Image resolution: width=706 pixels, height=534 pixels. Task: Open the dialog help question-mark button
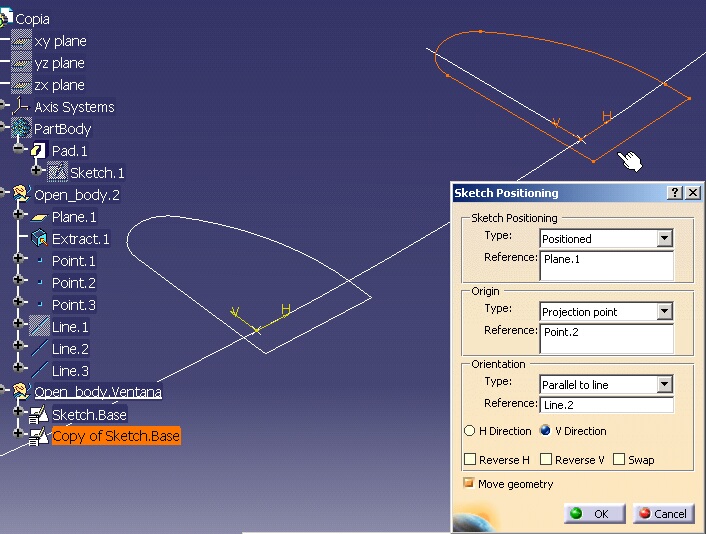point(675,193)
